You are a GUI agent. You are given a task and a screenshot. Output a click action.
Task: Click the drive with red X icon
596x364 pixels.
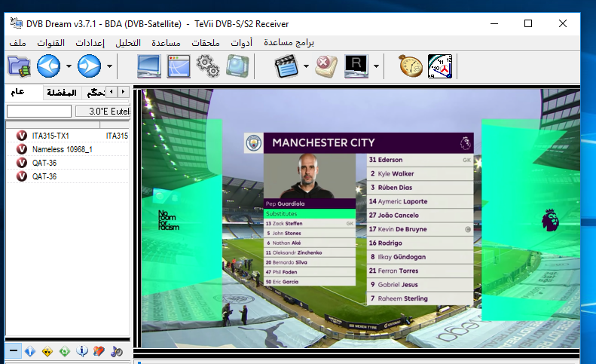pos(326,66)
